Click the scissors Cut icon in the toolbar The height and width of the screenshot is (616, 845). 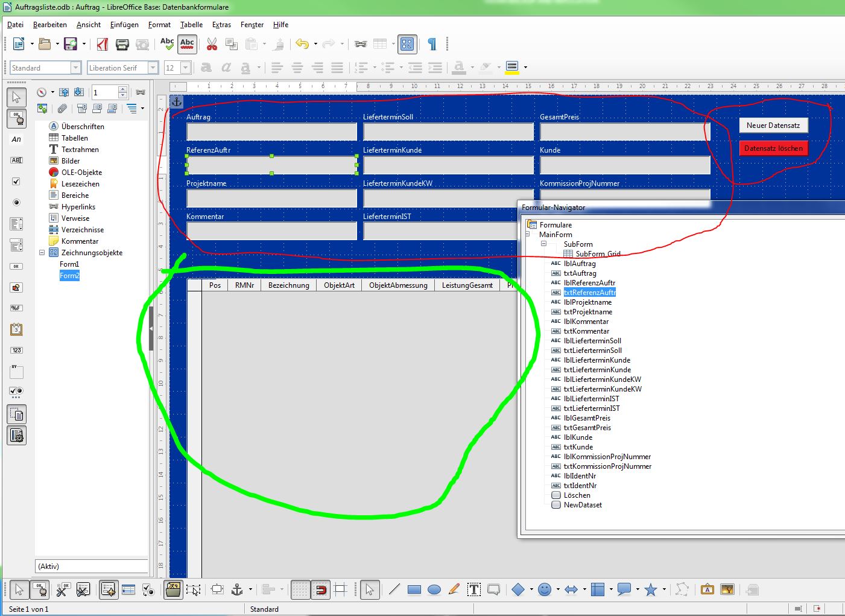(x=212, y=44)
